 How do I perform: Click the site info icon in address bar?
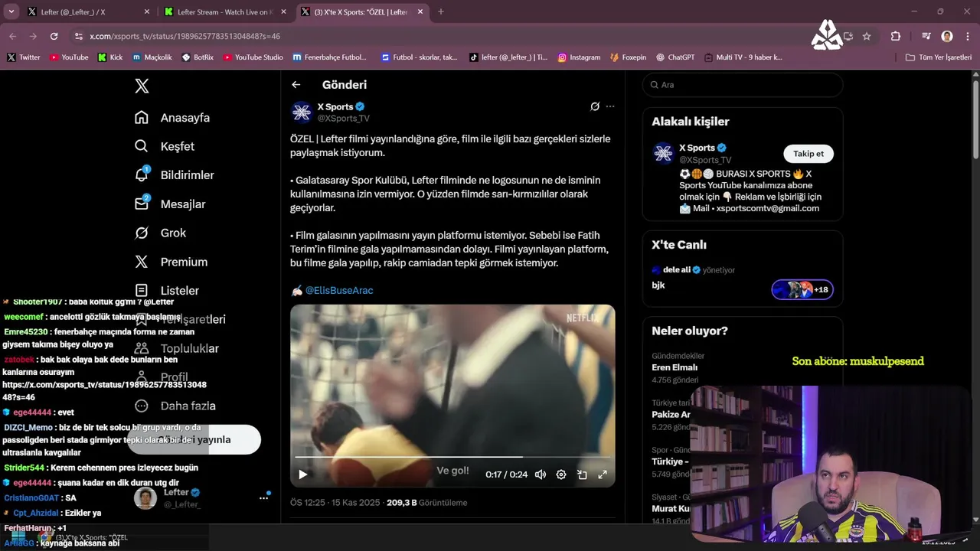[x=78, y=36]
